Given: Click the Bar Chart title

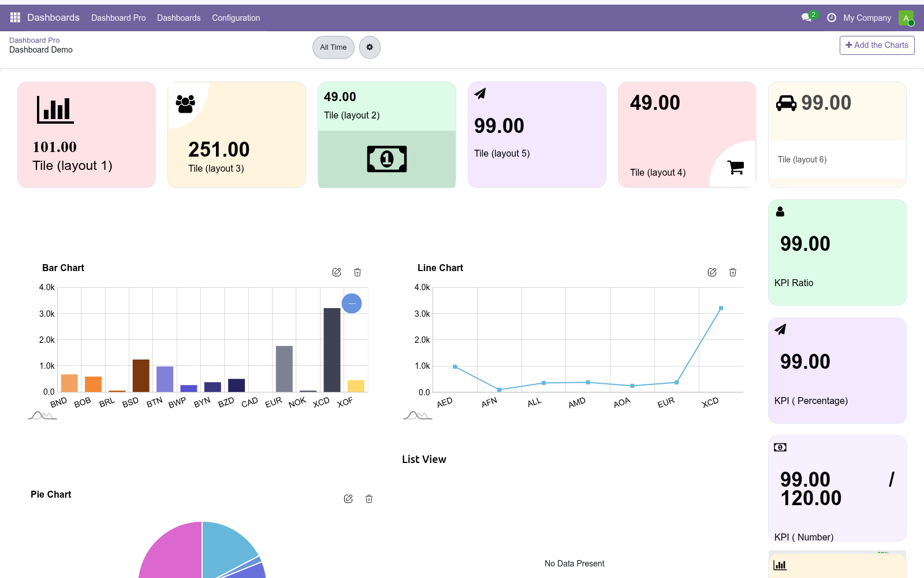Looking at the screenshot, I should [x=63, y=268].
